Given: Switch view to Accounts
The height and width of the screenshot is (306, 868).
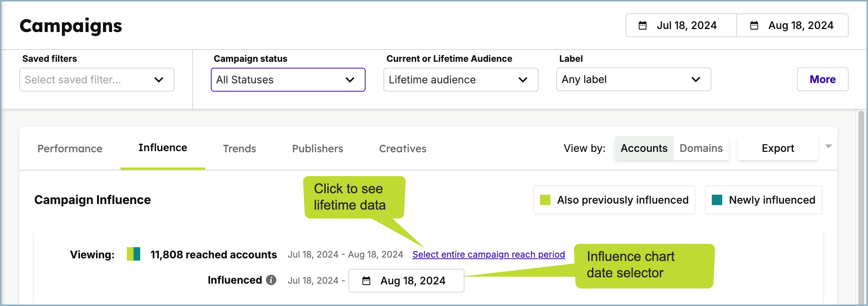Looking at the screenshot, I should click(644, 148).
